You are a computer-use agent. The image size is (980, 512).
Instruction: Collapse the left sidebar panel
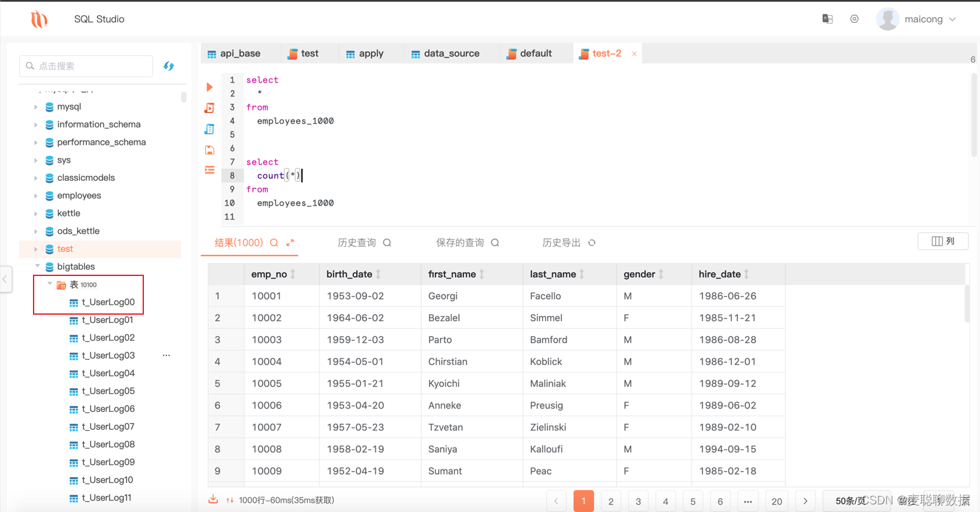pyautogui.click(x=5, y=279)
